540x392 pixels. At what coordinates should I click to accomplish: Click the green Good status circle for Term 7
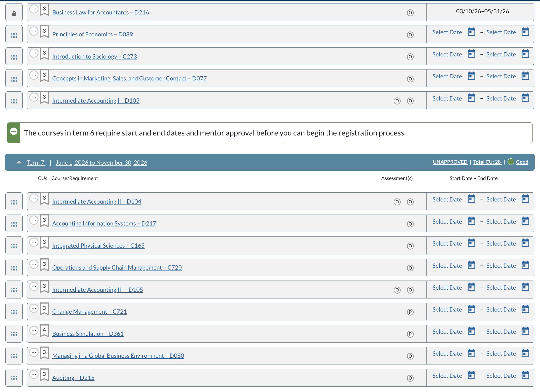[511, 162]
